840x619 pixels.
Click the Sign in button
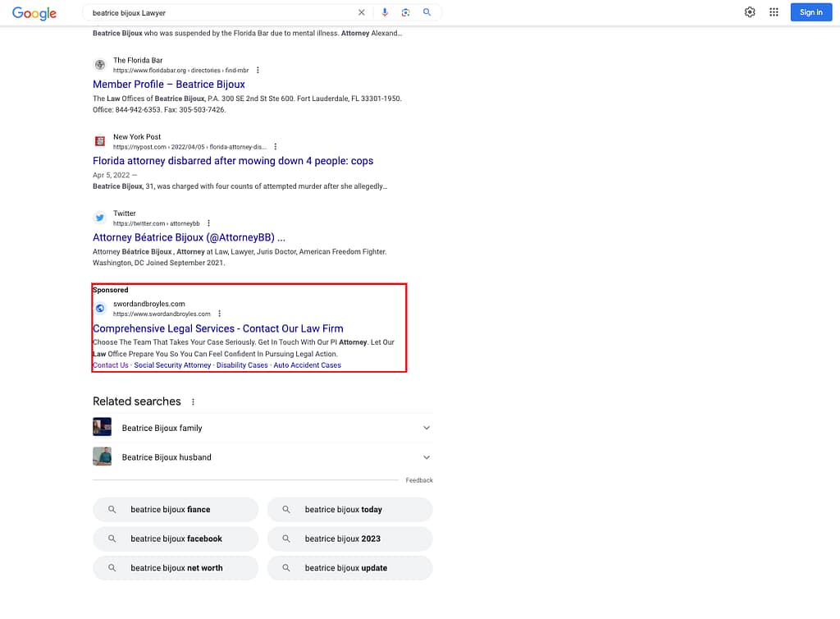pos(811,12)
